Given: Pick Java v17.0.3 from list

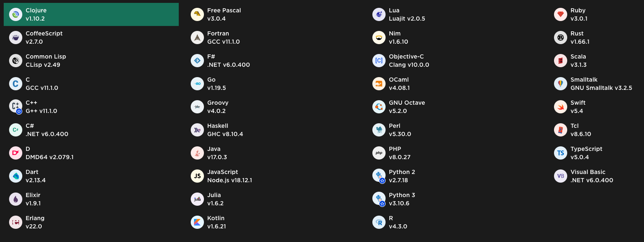Looking at the screenshot, I should coord(276,153).
